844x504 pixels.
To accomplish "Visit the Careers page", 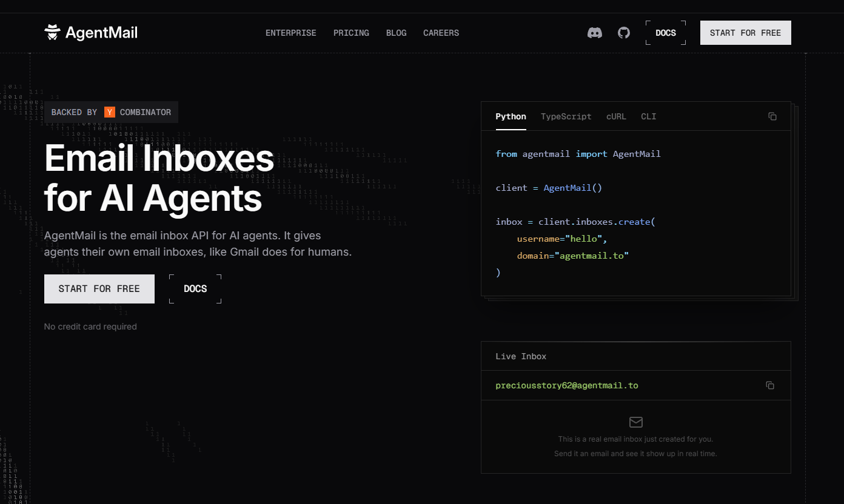I will coord(441,33).
